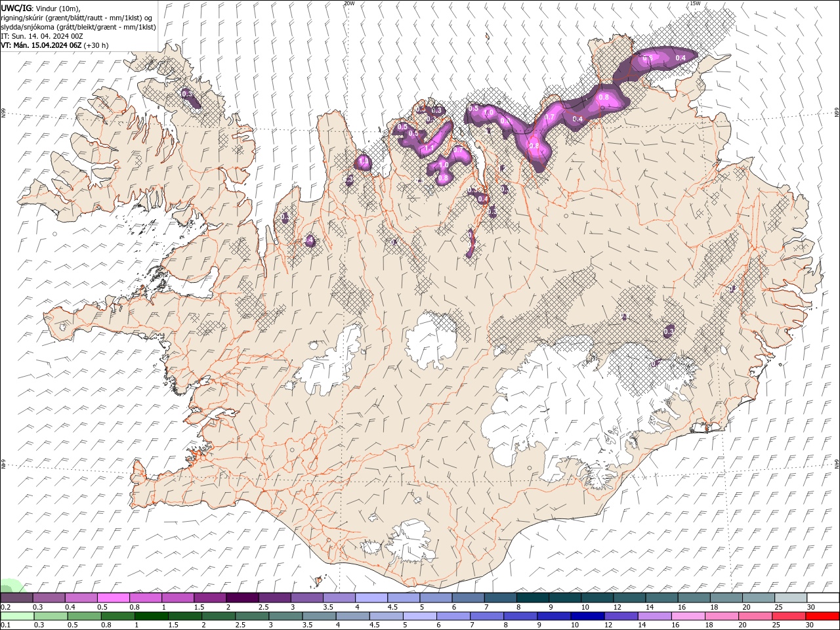
Task: Click the '0.1' number label, lower legend scale
Action: 6,625
